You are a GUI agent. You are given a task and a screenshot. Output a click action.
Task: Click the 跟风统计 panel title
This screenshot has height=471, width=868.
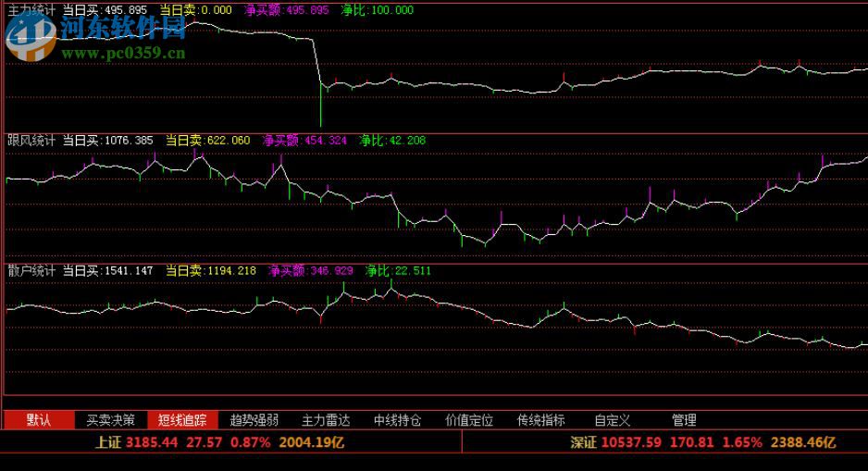[x=31, y=141]
